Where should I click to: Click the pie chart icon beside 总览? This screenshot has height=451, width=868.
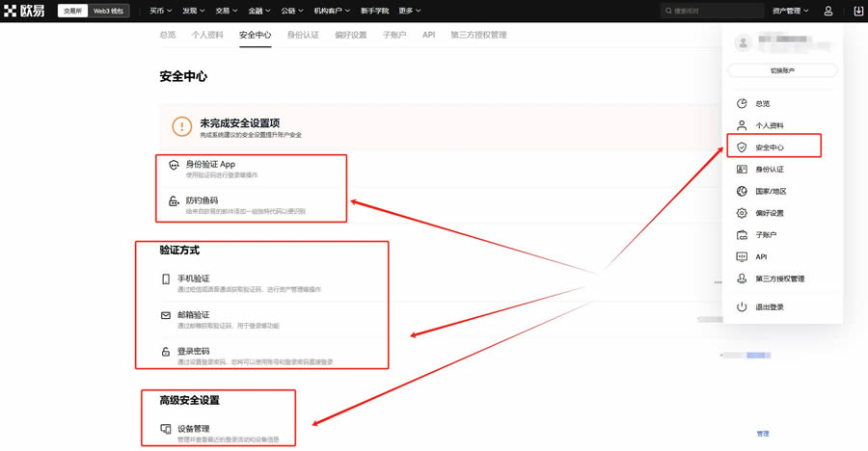coord(742,103)
